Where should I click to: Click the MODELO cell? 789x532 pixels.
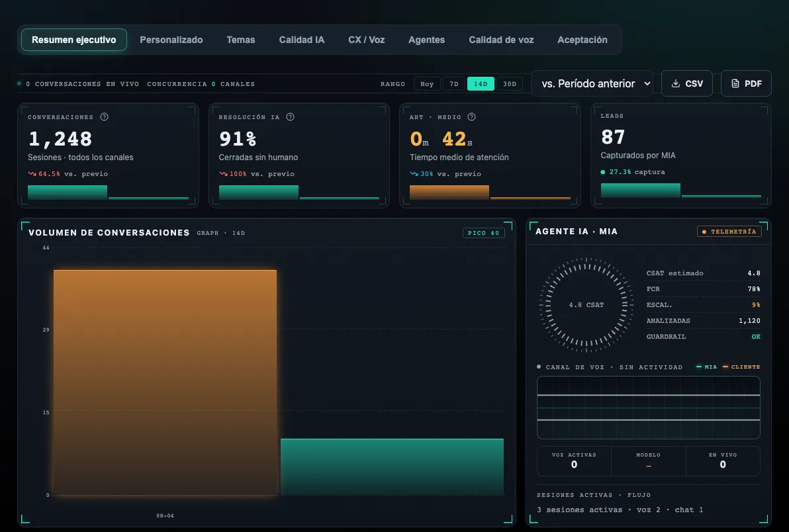[x=648, y=461]
